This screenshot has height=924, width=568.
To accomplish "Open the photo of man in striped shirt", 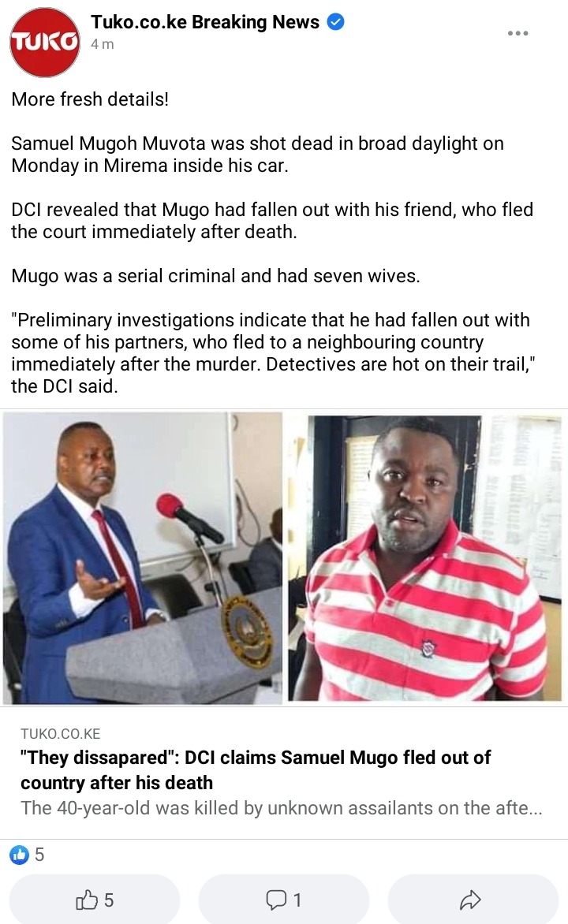I will tap(424, 558).
